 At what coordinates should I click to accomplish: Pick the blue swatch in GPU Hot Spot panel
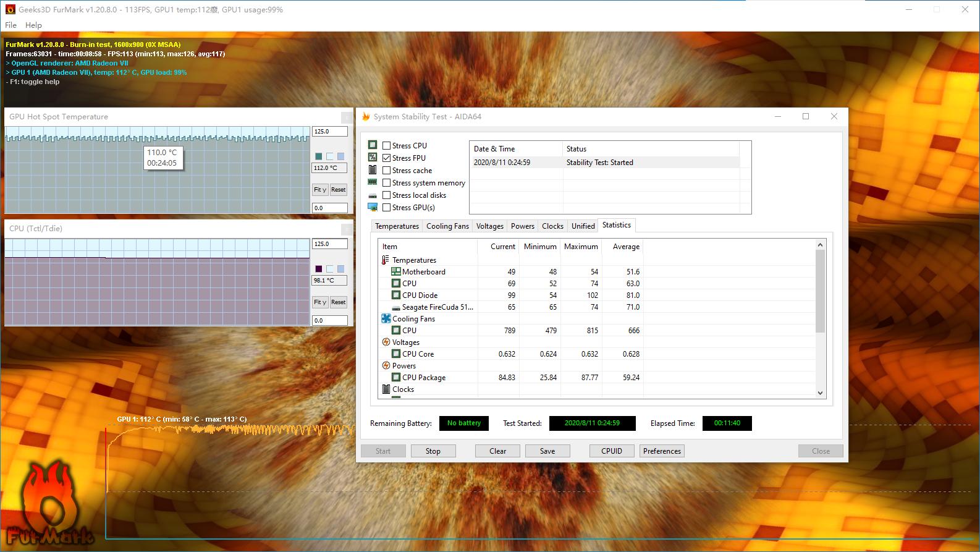click(x=340, y=156)
